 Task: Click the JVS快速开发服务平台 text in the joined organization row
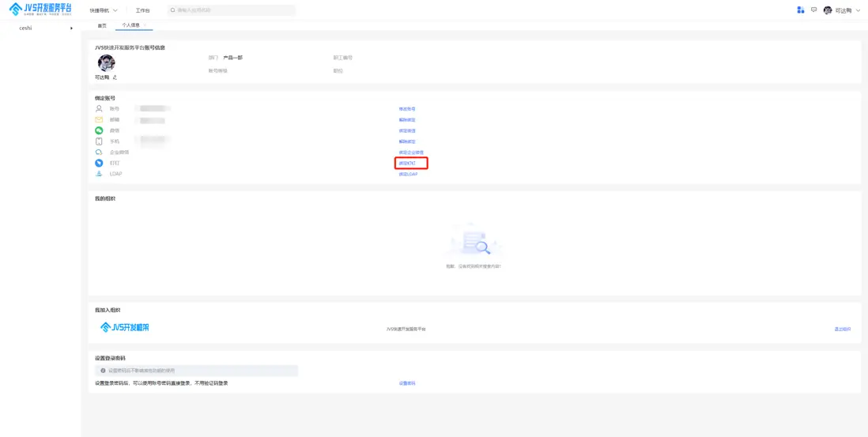(406, 329)
